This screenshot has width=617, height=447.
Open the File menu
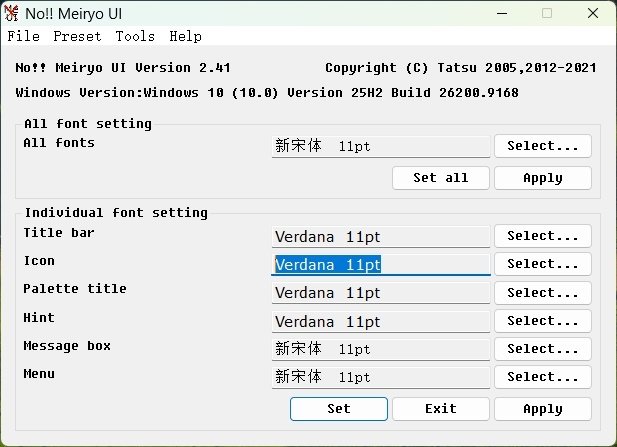pos(24,36)
